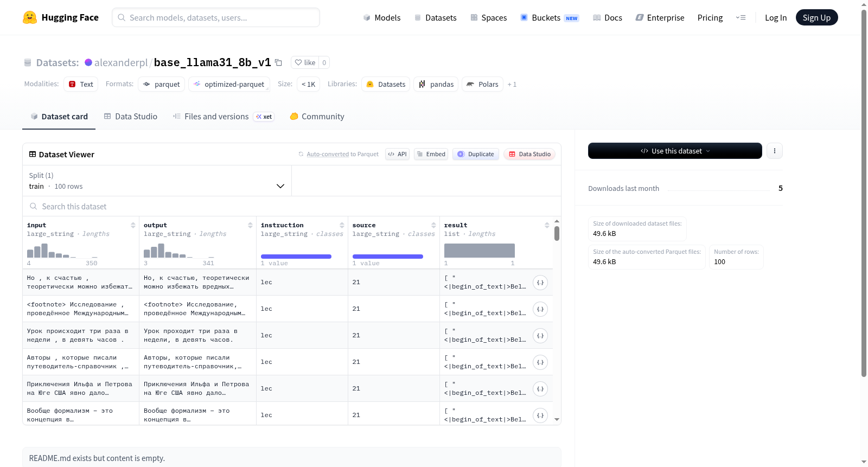The width and height of the screenshot is (868, 467).
Task: Open Buckets in the top navigation
Action: [550, 18]
